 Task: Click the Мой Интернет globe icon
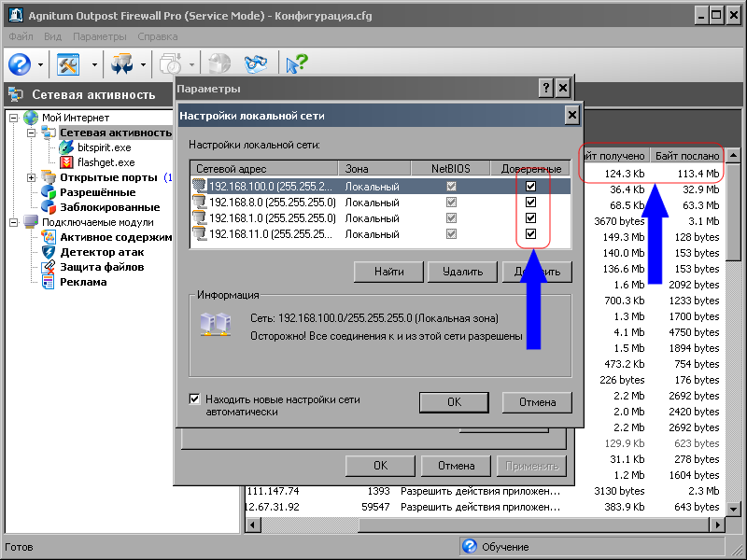point(31,118)
